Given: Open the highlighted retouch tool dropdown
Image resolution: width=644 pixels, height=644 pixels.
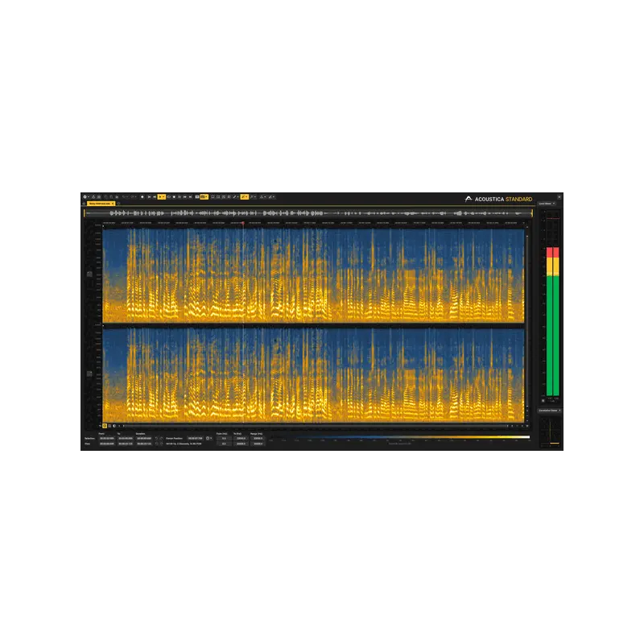Looking at the screenshot, I should 247,197.
